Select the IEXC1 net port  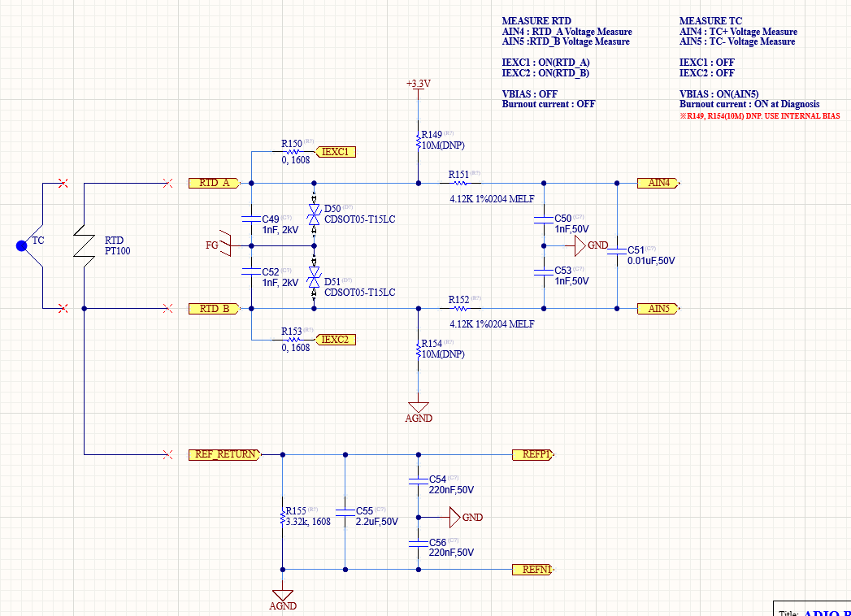coord(336,152)
